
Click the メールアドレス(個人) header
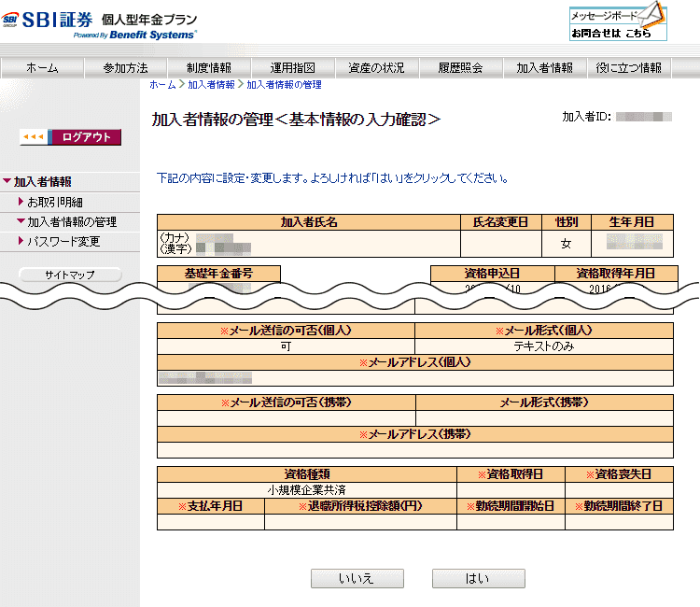point(415,362)
